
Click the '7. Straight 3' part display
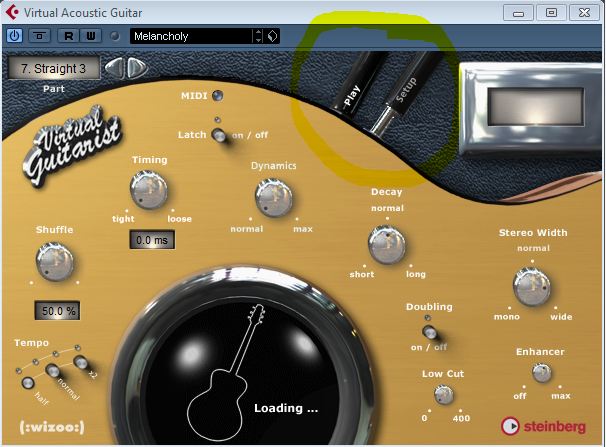[54, 68]
